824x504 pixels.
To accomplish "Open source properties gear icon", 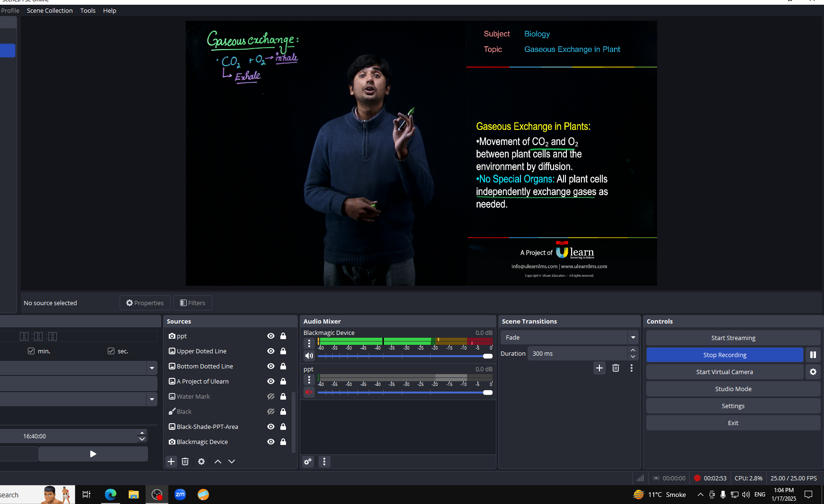I will pyautogui.click(x=201, y=461).
